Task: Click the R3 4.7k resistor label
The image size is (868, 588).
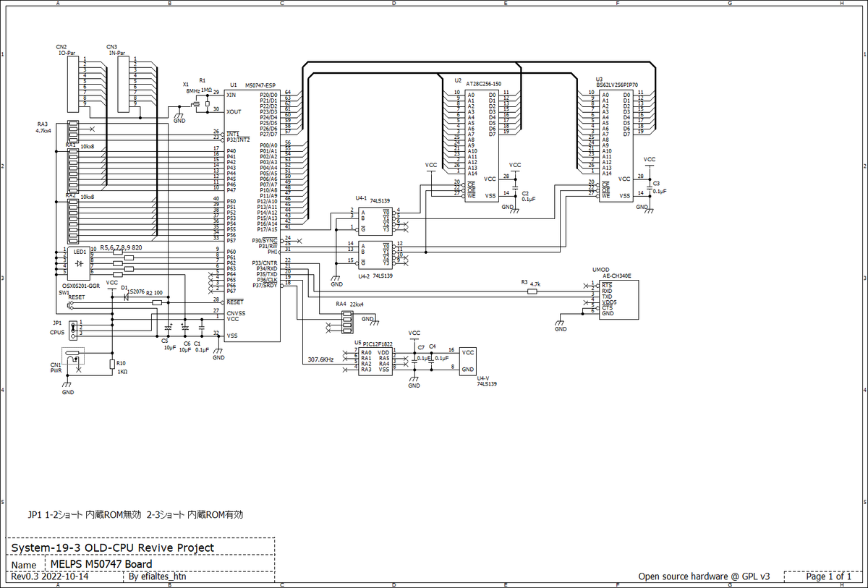Action: coord(530,284)
